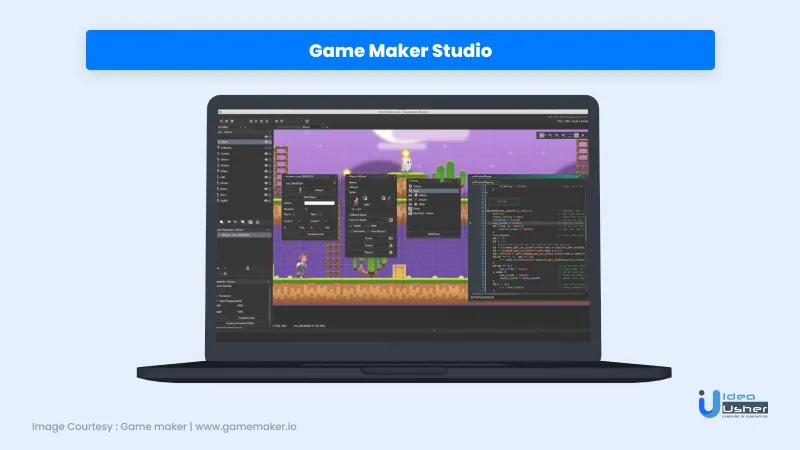Toggle the Uses Physics checkbox in Object dialog
The image size is (800, 450).
(x=368, y=232)
